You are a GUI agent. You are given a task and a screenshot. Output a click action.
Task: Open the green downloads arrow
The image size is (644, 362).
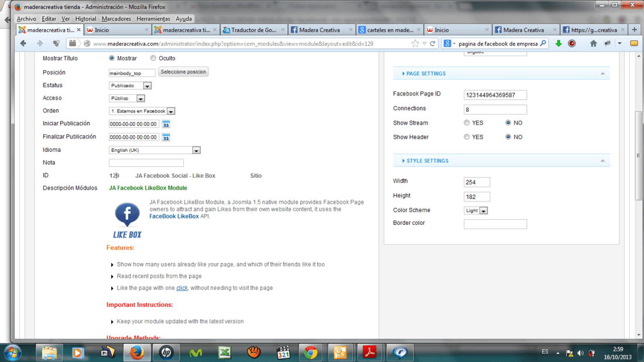tap(559, 43)
